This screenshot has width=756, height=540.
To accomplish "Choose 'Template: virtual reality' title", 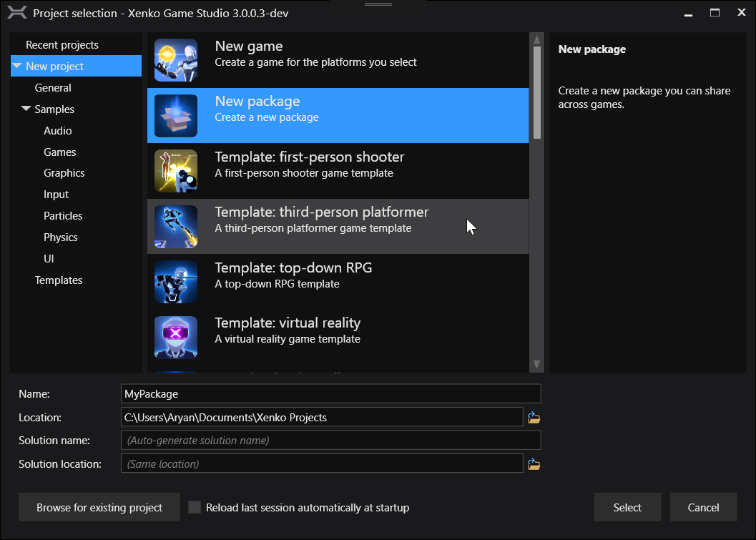I will click(x=288, y=323).
